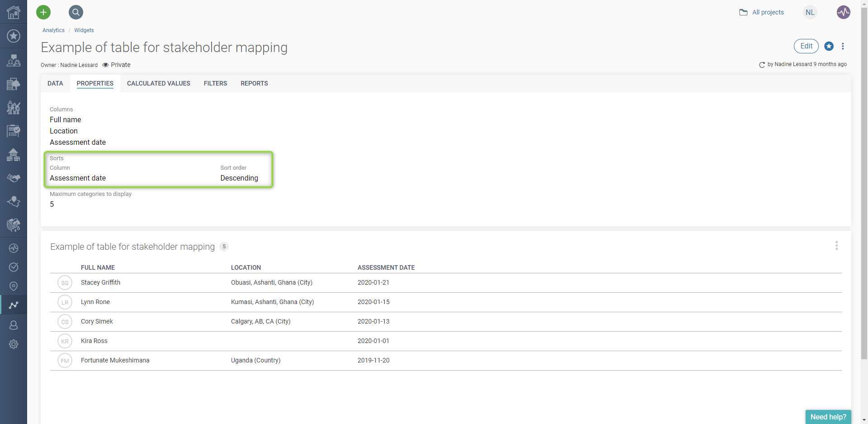Image resolution: width=868 pixels, height=424 pixels.
Task: Click the LOCATION column header
Action: 246,267
